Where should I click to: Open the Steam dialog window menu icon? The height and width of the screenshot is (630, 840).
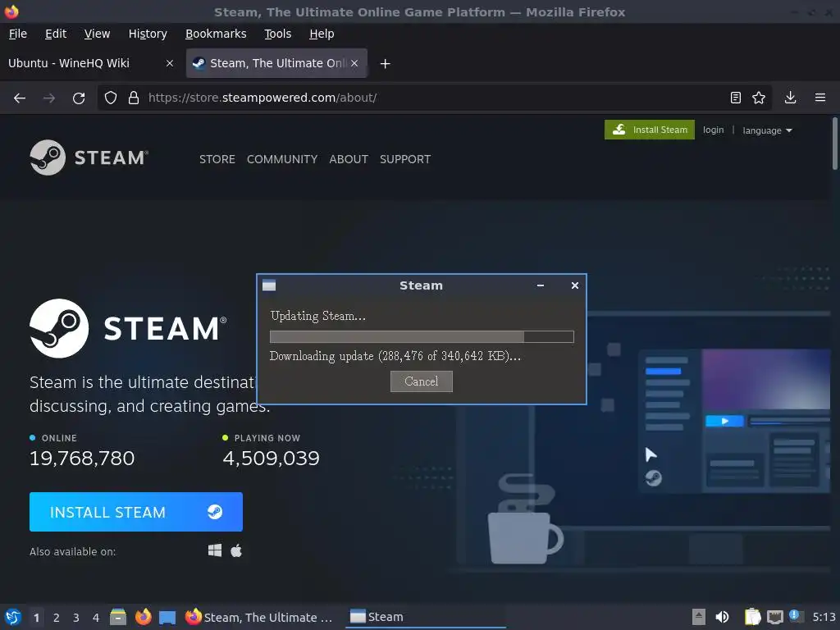click(x=269, y=285)
